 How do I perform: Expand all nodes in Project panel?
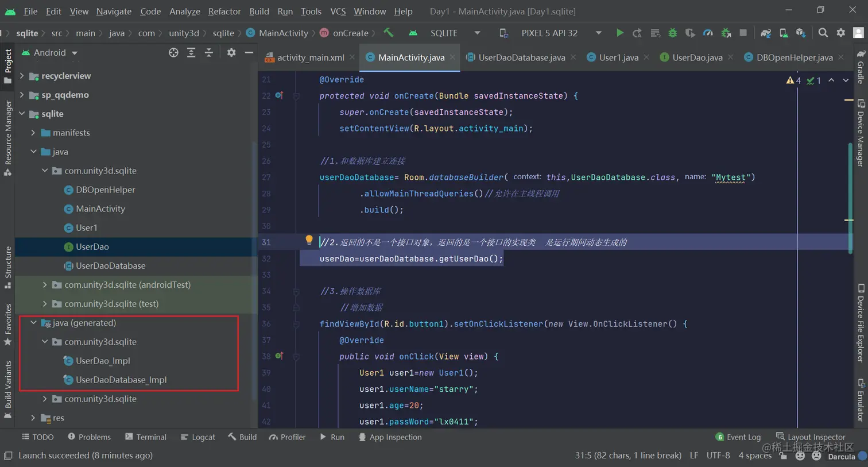click(191, 52)
